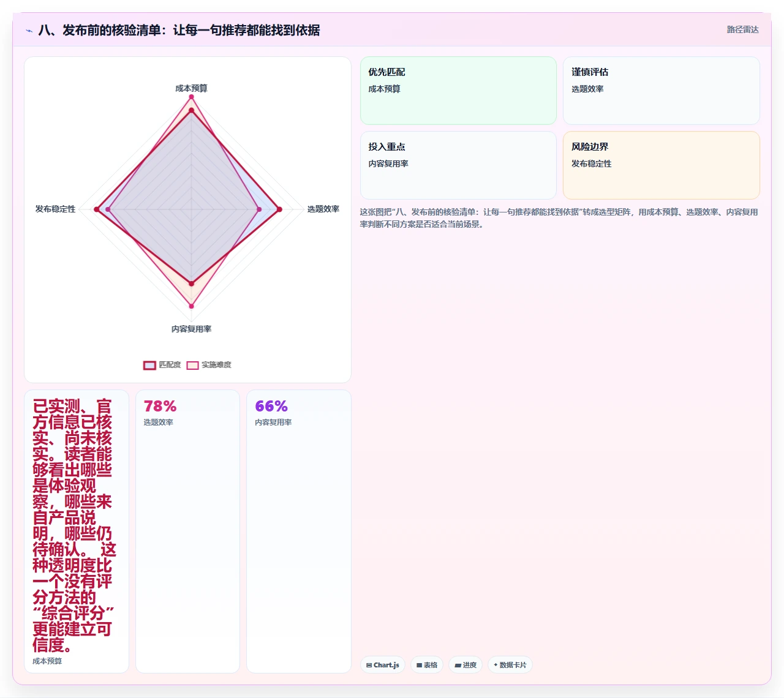
Task: Click the 内容复用率 radar axis label
Action: [x=191, y=329]
